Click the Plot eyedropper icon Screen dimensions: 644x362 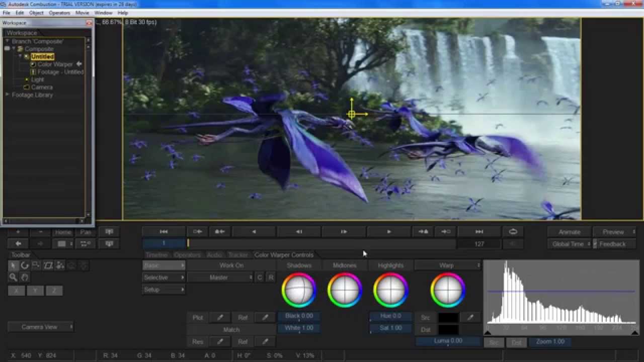click(220, 317)
